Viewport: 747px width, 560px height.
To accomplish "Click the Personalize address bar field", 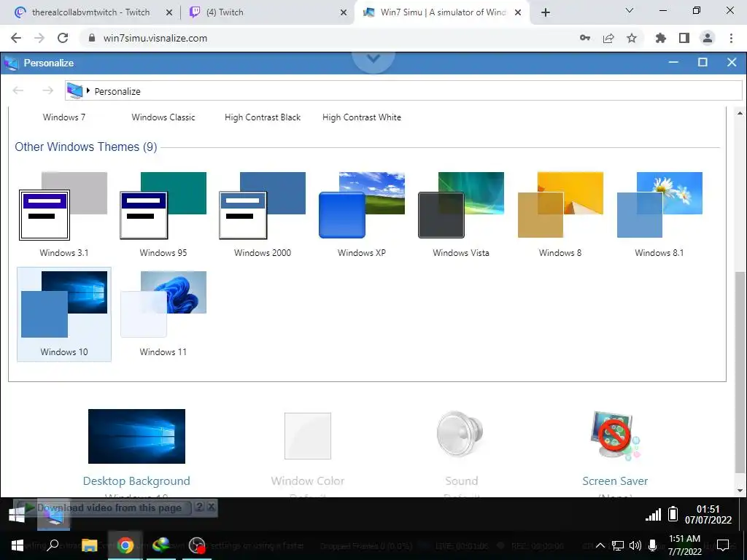I will 403,90.
